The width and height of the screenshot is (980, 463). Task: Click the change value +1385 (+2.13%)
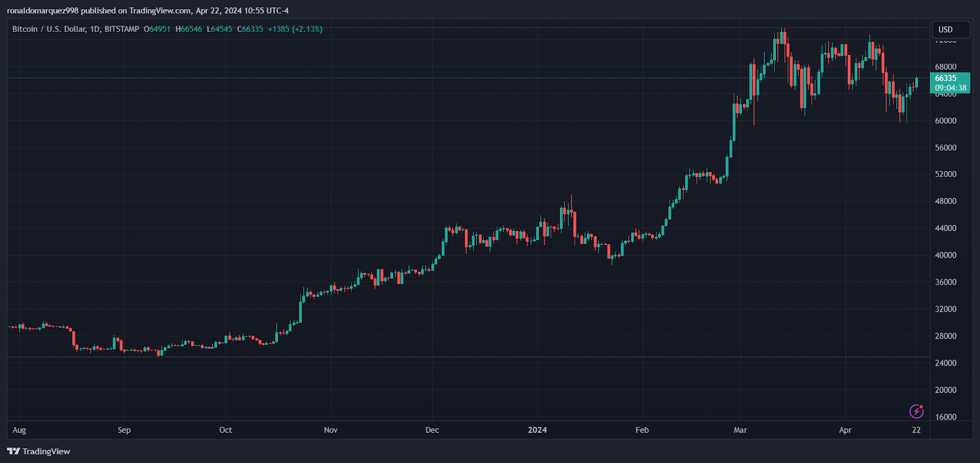(295, 29)
